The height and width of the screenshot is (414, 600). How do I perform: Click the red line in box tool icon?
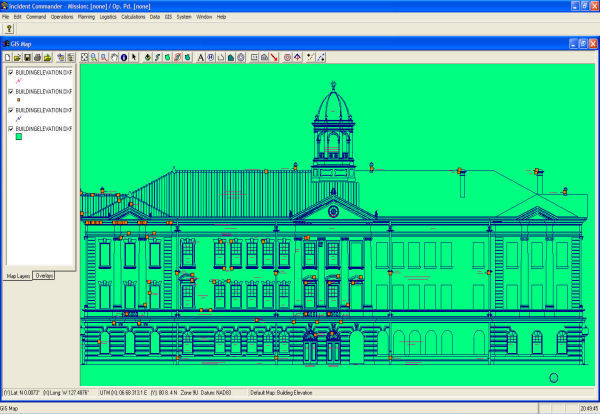pyautogui.click(x=177, y=57)
